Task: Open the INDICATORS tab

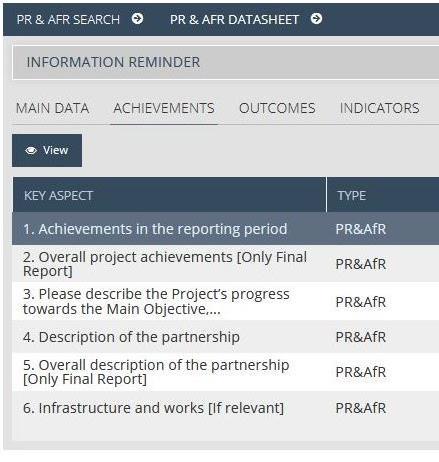Action: 379,108
